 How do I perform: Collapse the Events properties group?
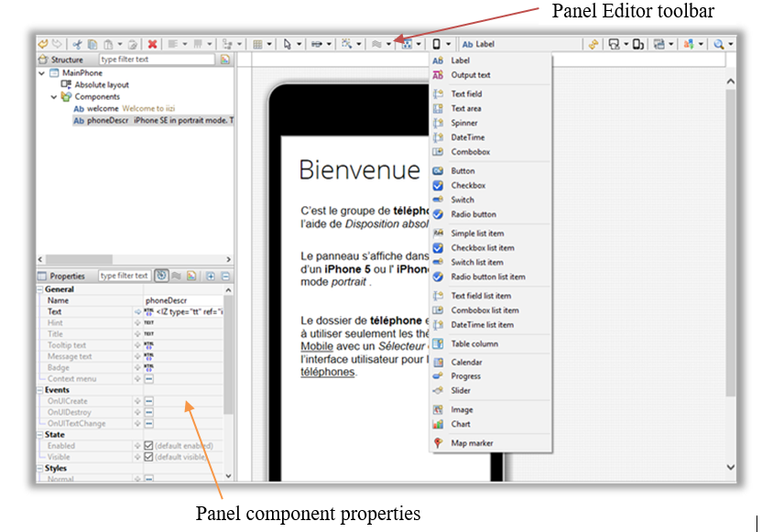(x=40, y=390)
